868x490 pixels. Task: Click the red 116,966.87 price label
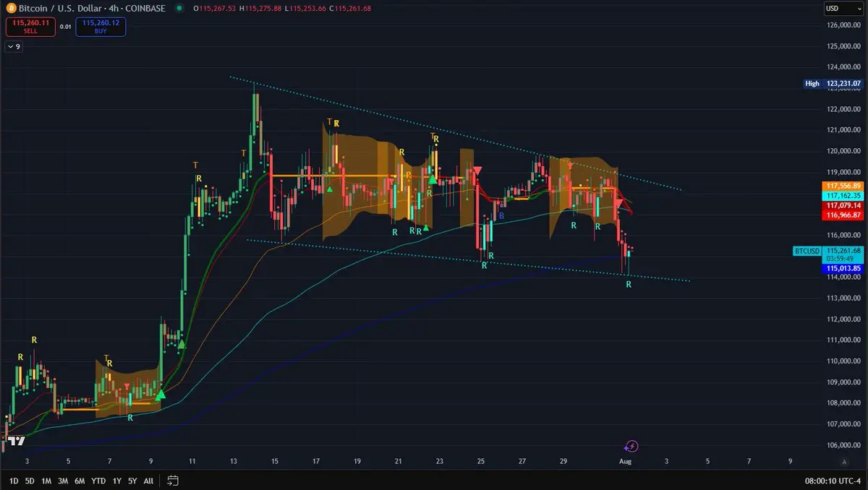(843, 215)
